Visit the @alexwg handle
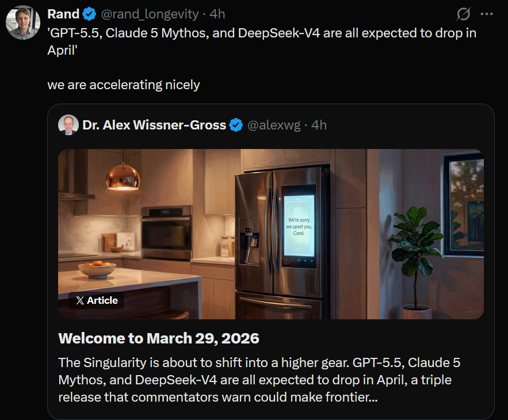Viewport: 508px width, 420px height. click(x=274, y=125)
